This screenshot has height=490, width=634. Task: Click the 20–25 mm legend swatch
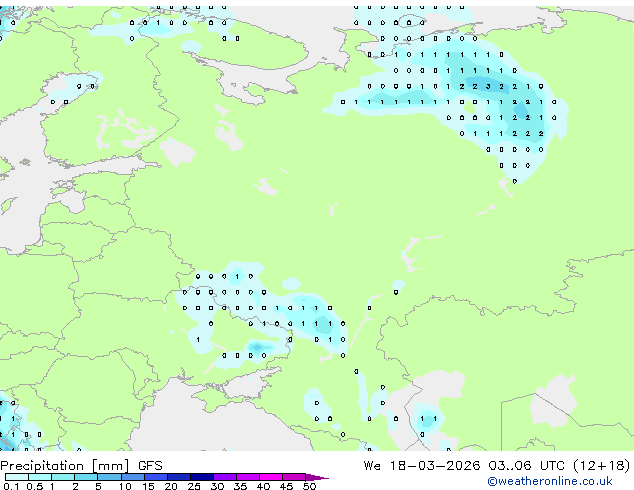[x=179, y=477]
